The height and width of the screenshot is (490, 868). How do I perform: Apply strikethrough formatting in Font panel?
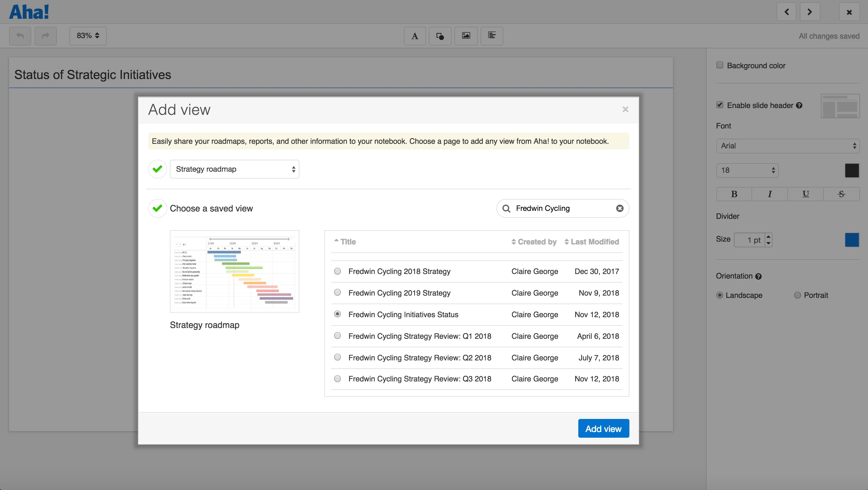[x=841, y=194]
